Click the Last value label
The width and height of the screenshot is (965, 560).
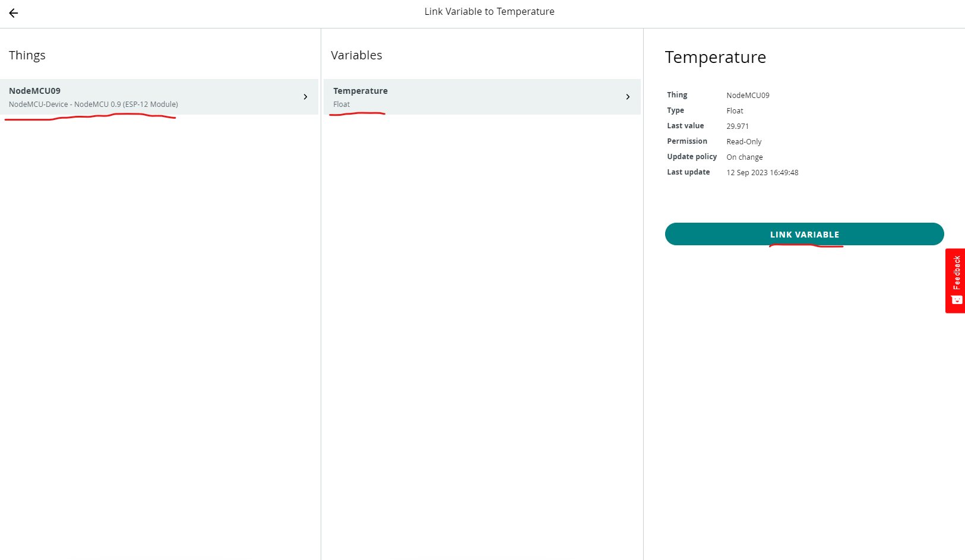pyautogui.click(x=685, y=126)
